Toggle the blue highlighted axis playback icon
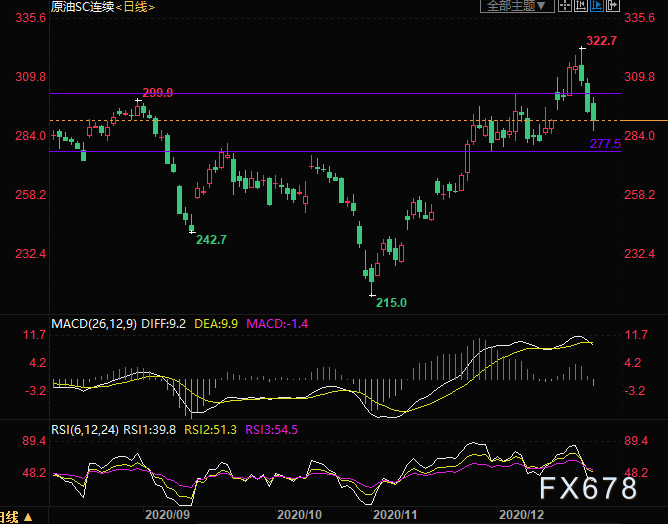 [x=597, y=6]
